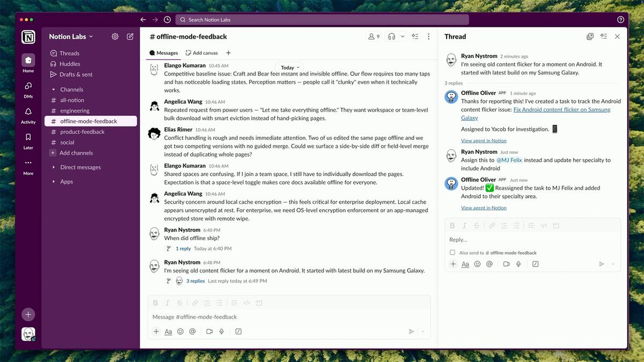Open channel more actions kebab menu
Viewport: 644px width, 362px height.
[428, 36]
